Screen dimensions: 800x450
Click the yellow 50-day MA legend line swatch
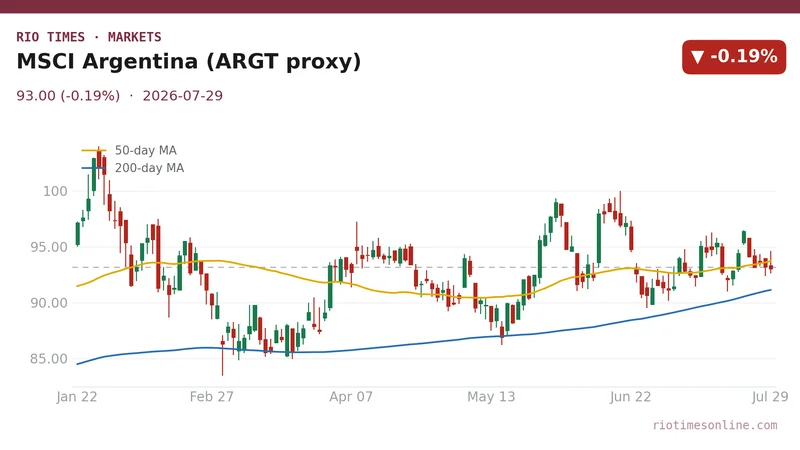pos(93,151)
